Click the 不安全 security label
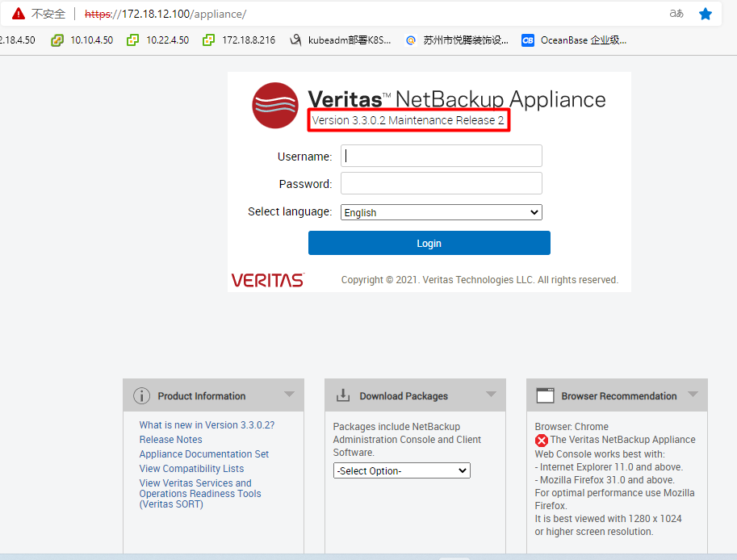The width and height of the screenshot is (737, 560). pos(48,14)
